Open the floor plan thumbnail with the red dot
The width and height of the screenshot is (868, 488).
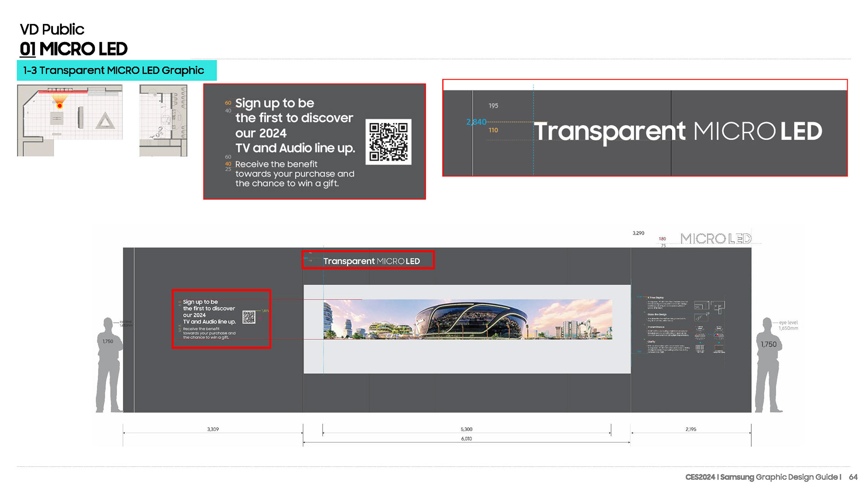(x=70, y=121)
